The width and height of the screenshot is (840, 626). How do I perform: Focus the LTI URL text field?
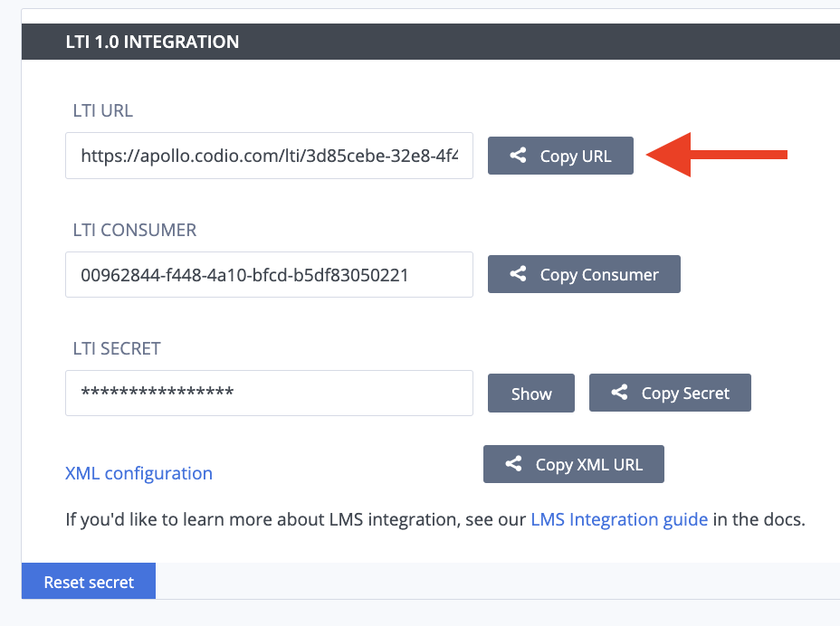tap(269, 156)
